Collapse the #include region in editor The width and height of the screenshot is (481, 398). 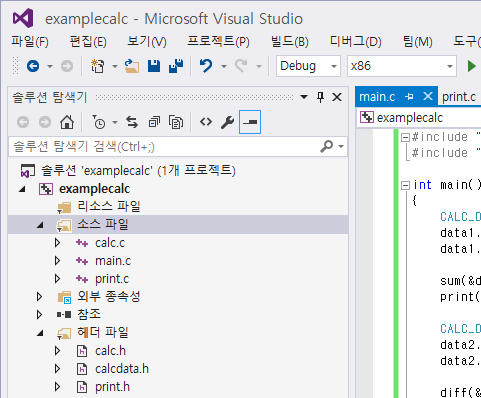405,137
